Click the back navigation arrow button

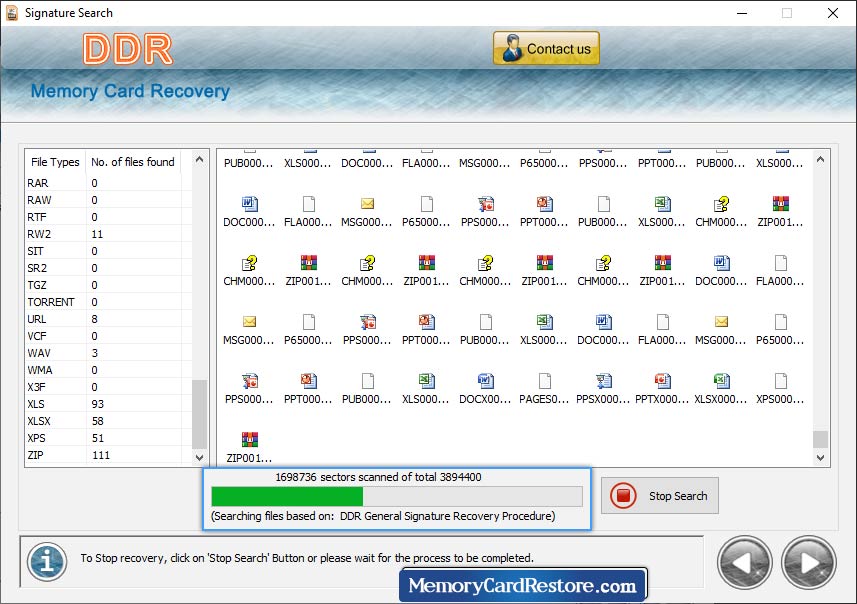coord(744,562)
